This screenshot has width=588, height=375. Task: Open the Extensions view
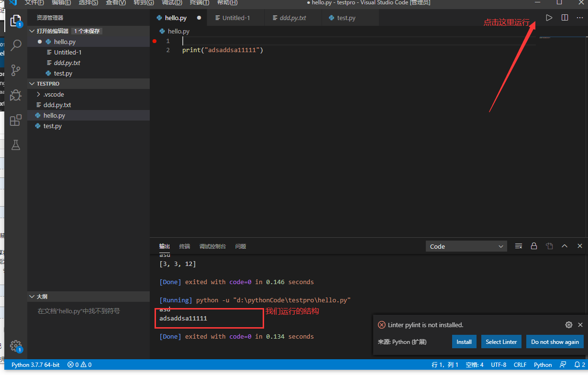pos(16,120)
